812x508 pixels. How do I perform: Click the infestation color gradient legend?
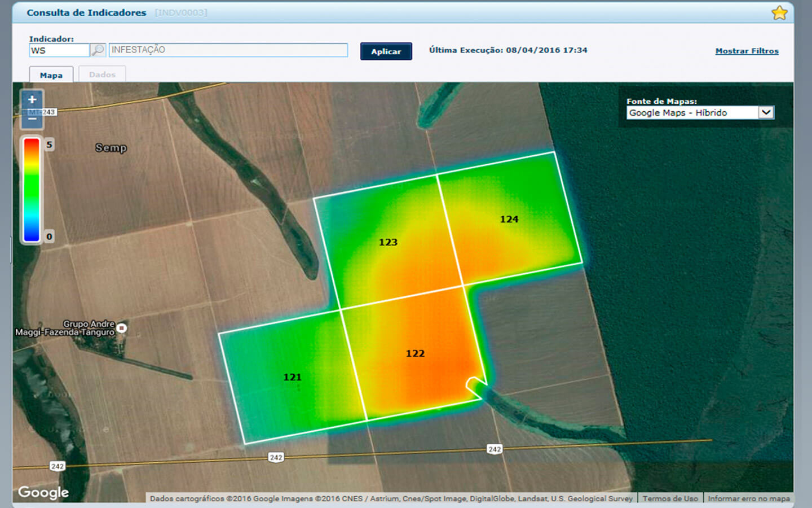point(32,190)
